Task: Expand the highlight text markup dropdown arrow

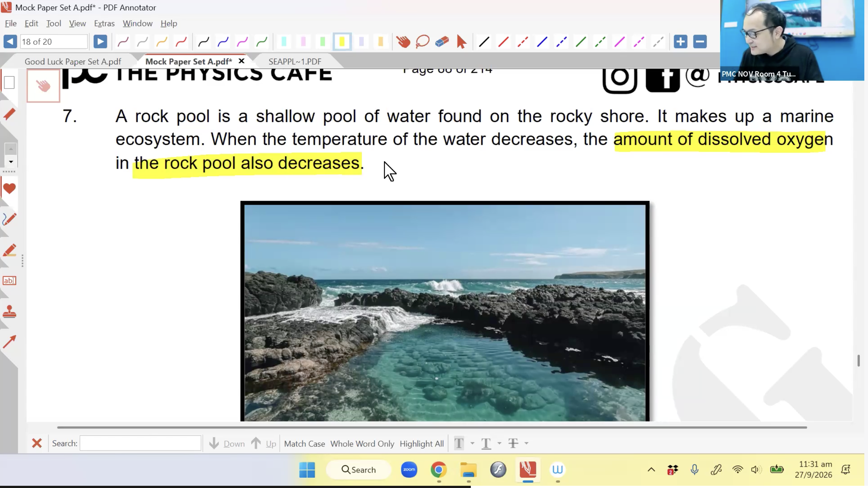Action: click(x=472, y=444)
